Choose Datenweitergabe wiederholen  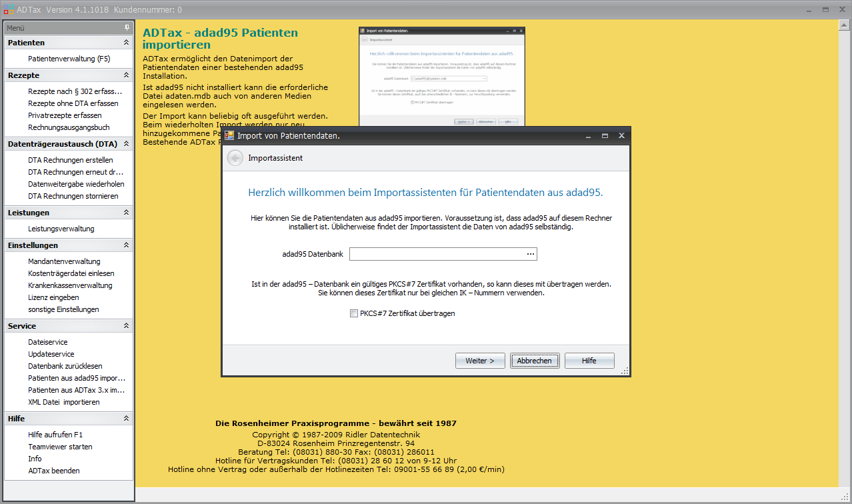coord(76,184)
